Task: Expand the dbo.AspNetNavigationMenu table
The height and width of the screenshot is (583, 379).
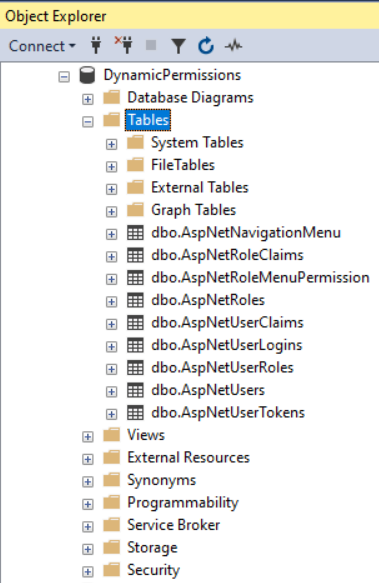Action: [111, 234]
